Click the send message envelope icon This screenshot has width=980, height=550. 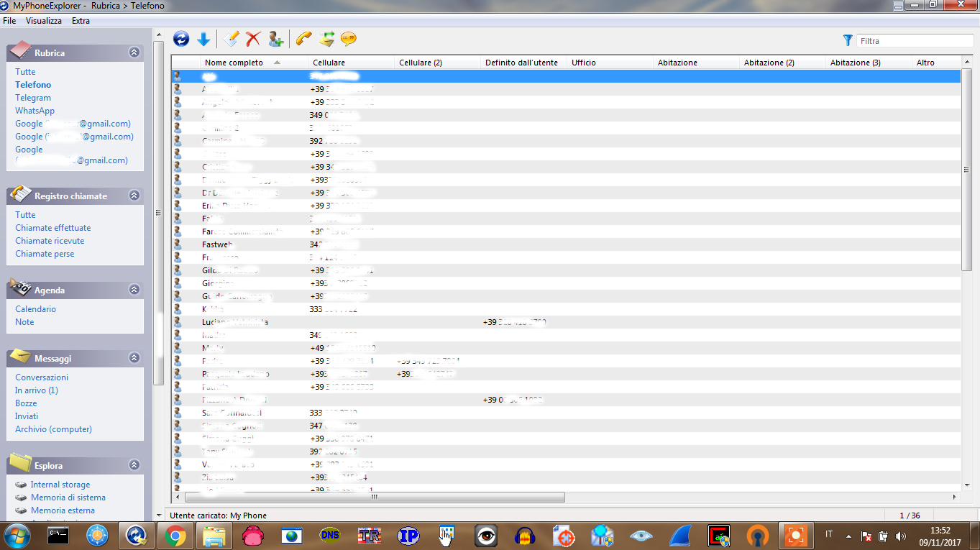click(326, 39)
